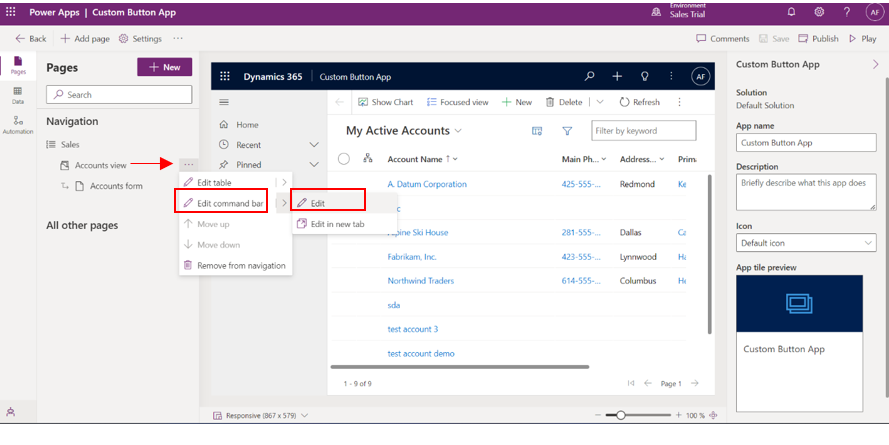
Task: Click the edit columns icon beside filter
Action: 537,131
